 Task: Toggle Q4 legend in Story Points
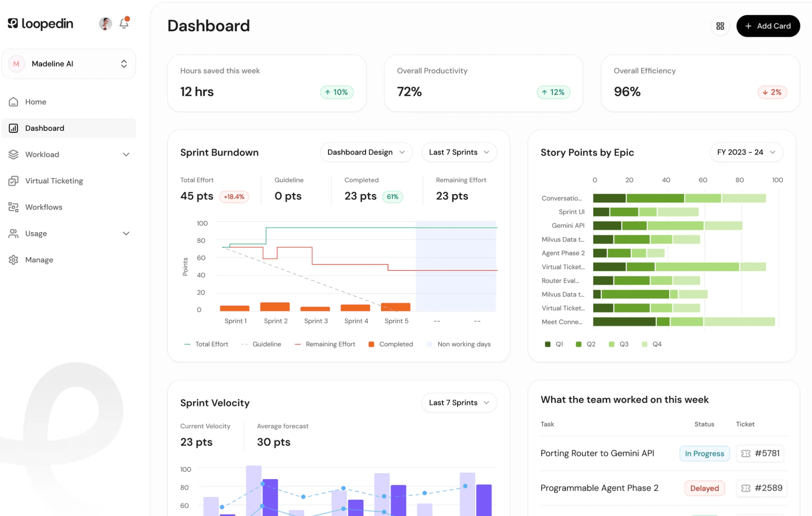coord(652,344)
